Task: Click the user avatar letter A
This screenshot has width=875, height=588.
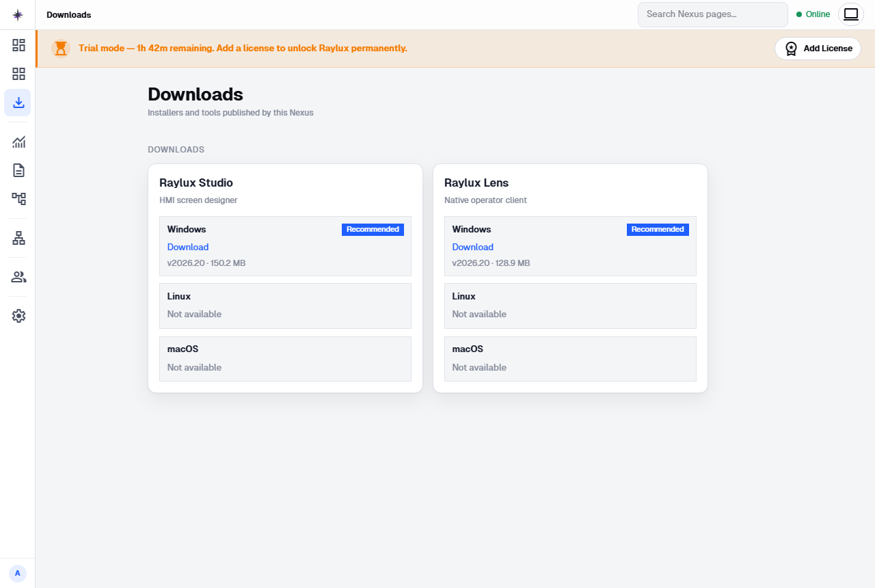Action: (x=18, y=573)
